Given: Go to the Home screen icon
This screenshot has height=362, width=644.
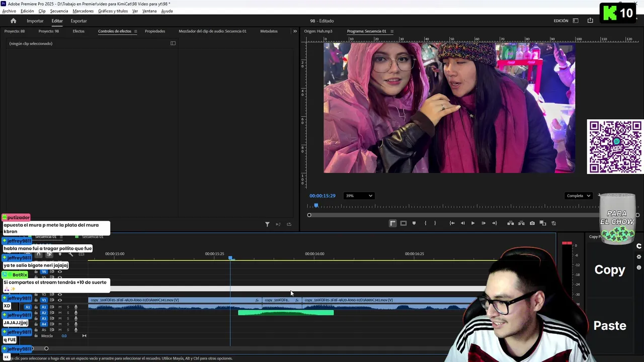Looking at the screenshot, I should point(13,21).
